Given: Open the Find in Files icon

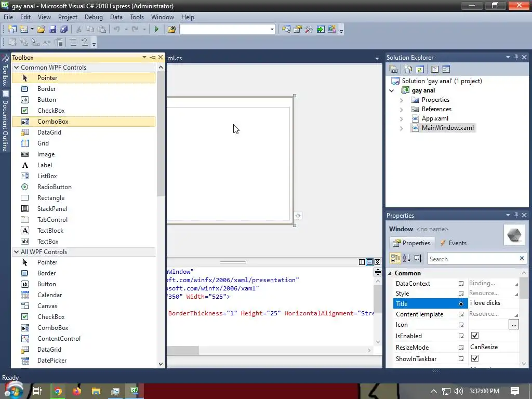Looking at the screenshot, I should click(x=171, y=29).
